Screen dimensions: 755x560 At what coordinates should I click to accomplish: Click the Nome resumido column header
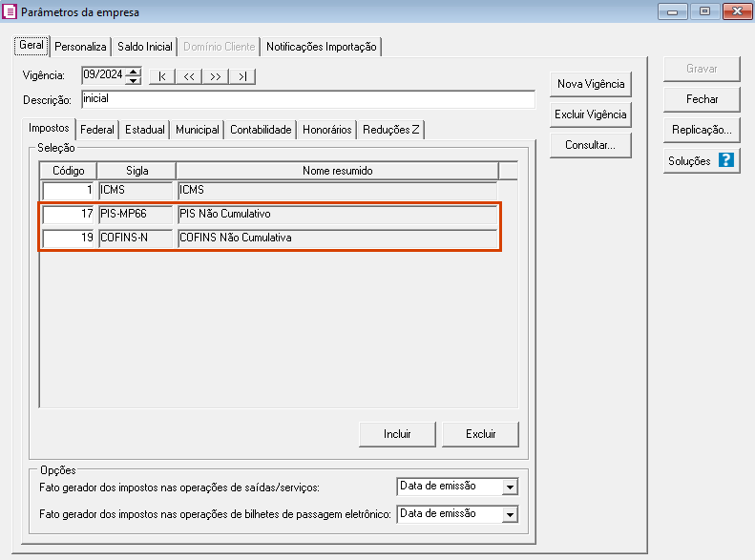tap(338, 171)
